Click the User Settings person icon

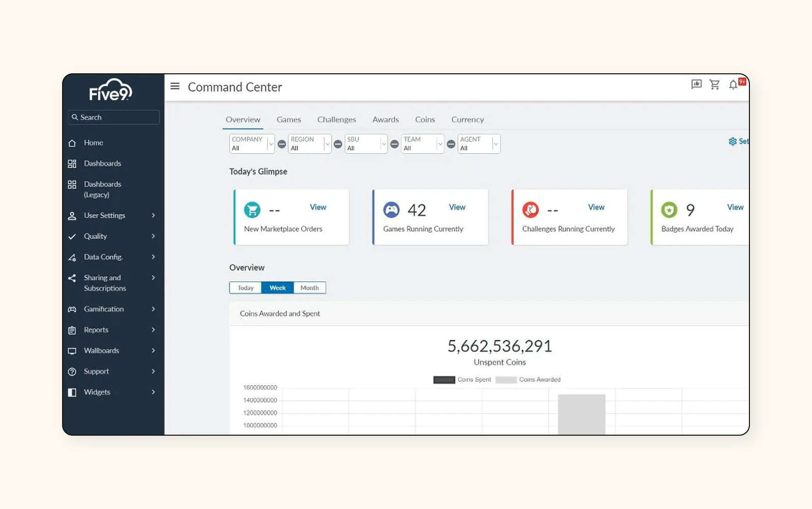72,216
